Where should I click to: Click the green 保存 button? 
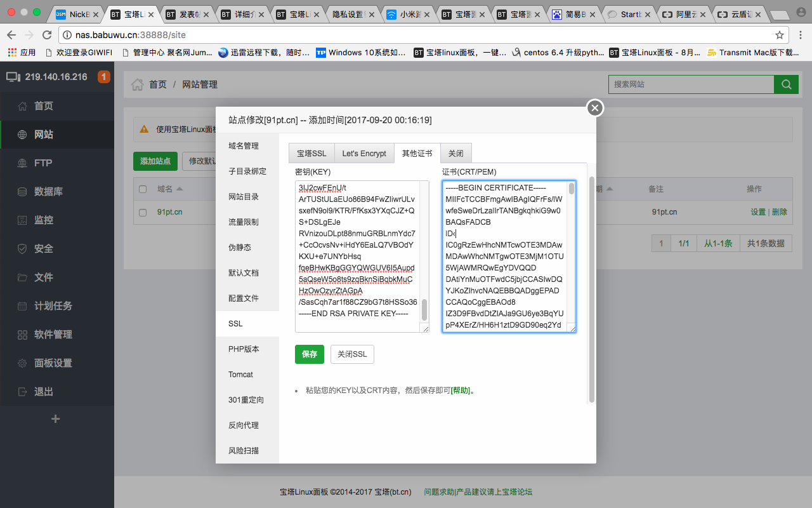(x=310, y=354)
